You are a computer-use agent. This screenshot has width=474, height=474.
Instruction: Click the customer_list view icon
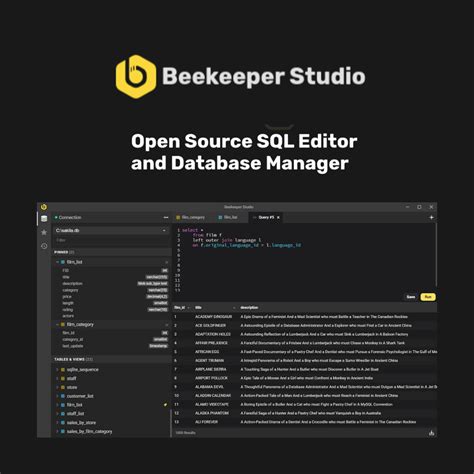tap(63, 396)
